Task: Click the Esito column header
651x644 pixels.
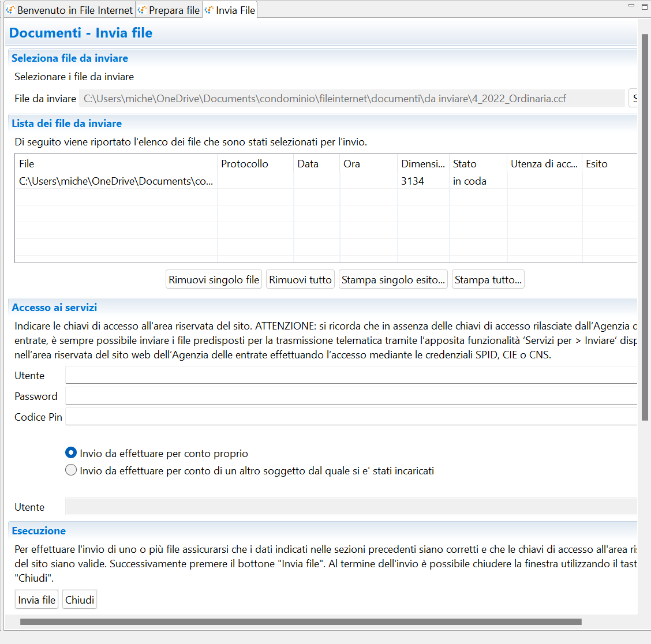Action: (x=609, y=163)
